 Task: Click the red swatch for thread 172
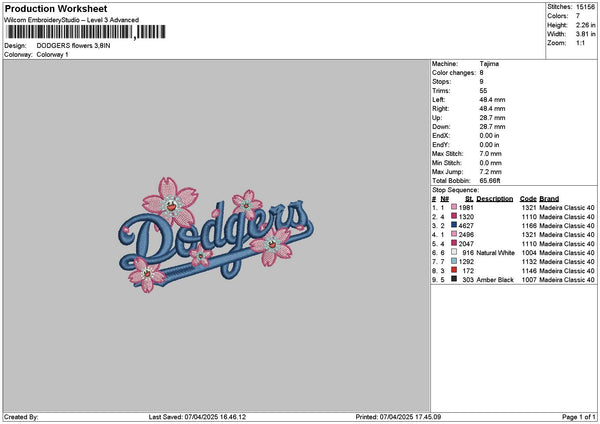[454, 270]
